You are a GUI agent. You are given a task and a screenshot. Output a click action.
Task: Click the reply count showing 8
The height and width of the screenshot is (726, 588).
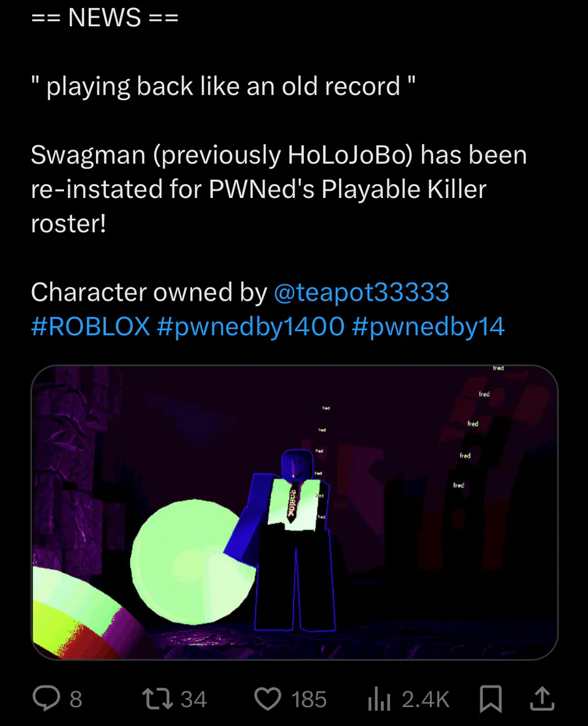(76, 699)
